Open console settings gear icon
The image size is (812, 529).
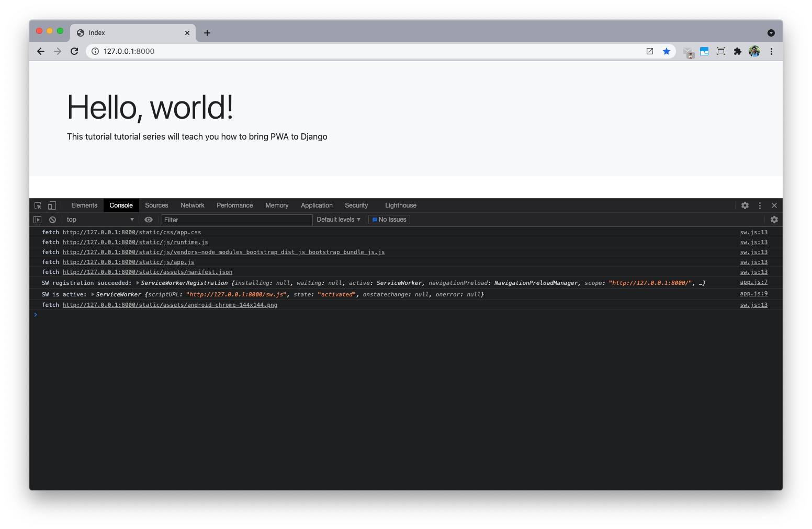click(774, 220)
